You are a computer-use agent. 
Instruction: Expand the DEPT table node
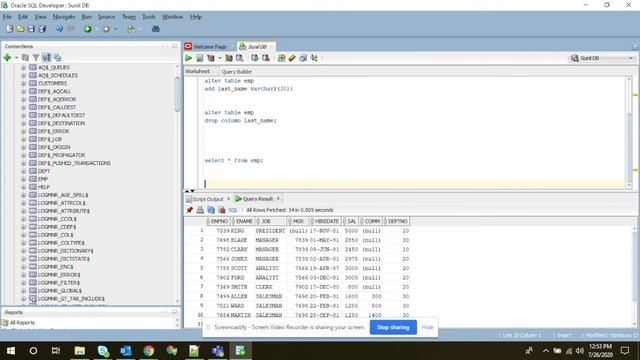tap(23, 171)
